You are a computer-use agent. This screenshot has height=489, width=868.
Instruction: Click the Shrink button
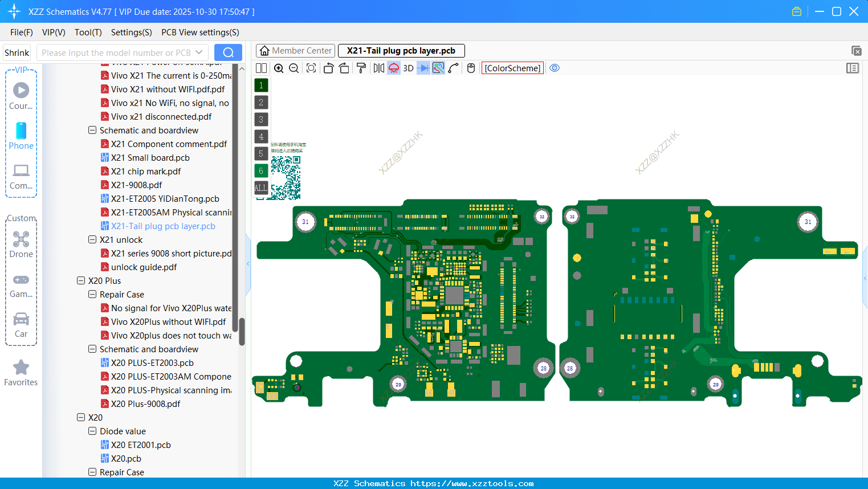tap(17, 52)
